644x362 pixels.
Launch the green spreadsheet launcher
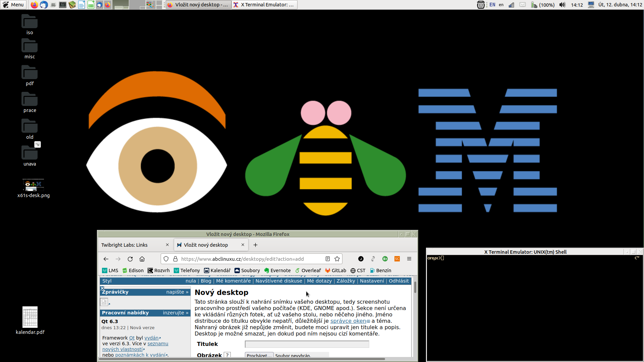(91, 5)
